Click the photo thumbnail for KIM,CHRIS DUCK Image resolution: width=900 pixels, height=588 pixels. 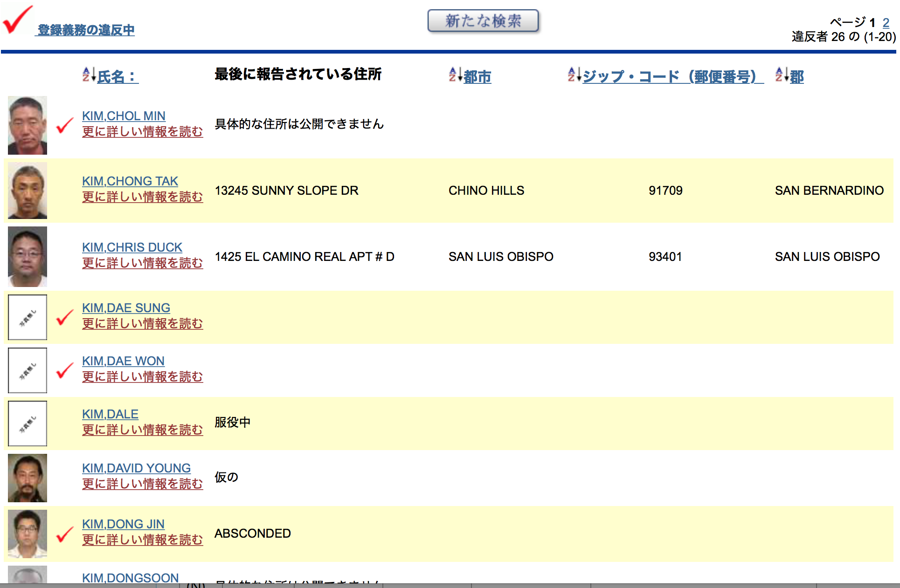[28, 257]
